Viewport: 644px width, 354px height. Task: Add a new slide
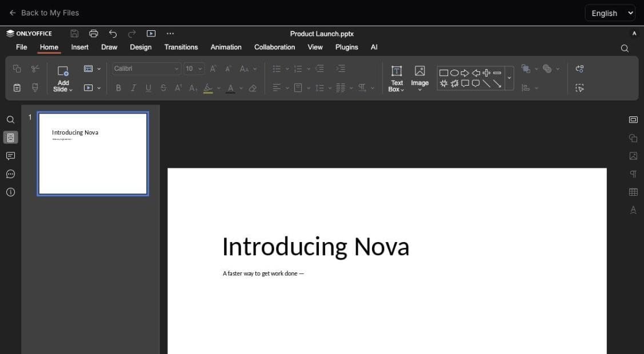point(63,71)
